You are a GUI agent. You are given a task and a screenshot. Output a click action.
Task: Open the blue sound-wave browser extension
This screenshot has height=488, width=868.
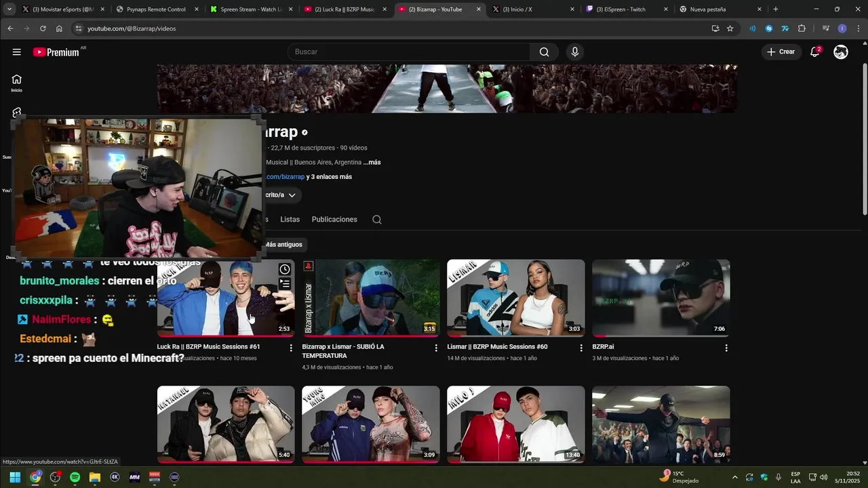coord(752,28)
